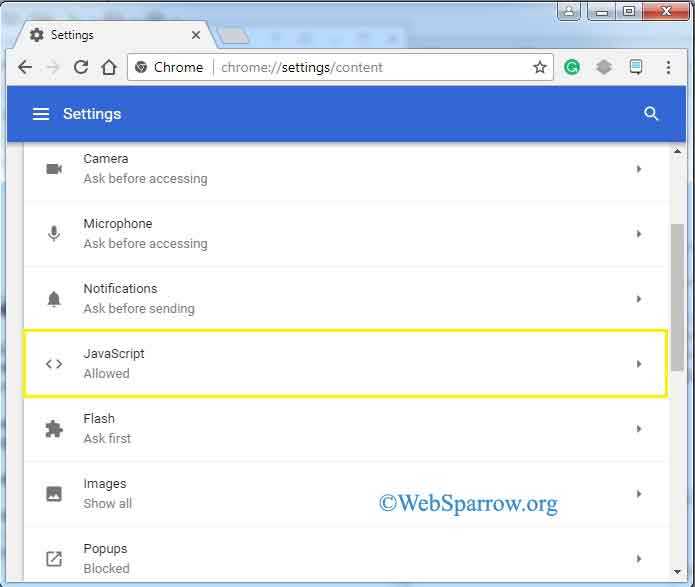Search settings using the magnifier icon
Viewport: 695px width, 587px height.
point(651,113)
